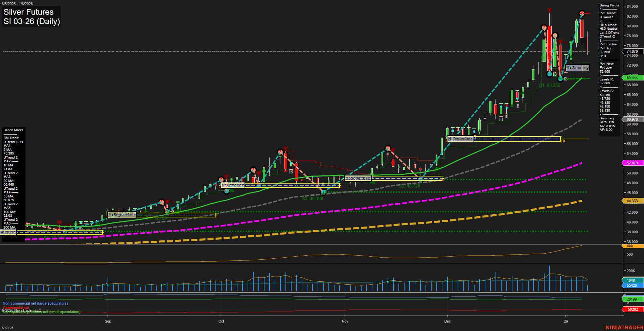Screen dimensions: 644x331
Task: Click the © 2026 NinjaTrader, LLC link
Action: pyautogui.click(x=22, y=310)
